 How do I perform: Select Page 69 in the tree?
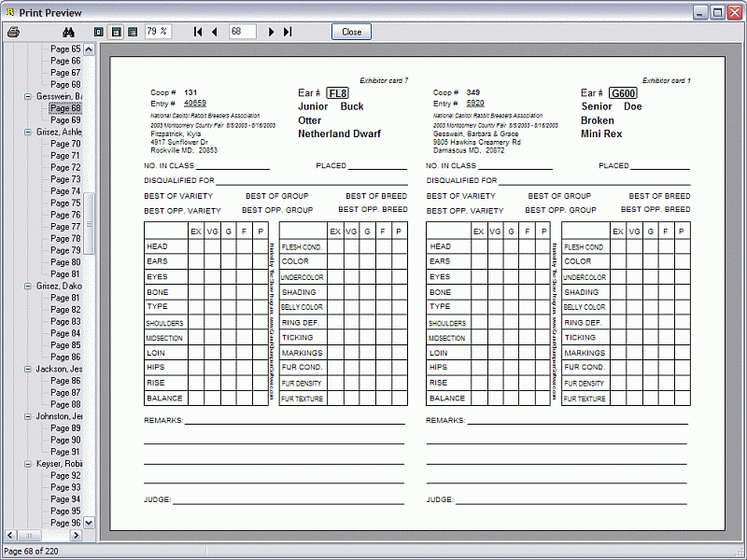(65, 120)
